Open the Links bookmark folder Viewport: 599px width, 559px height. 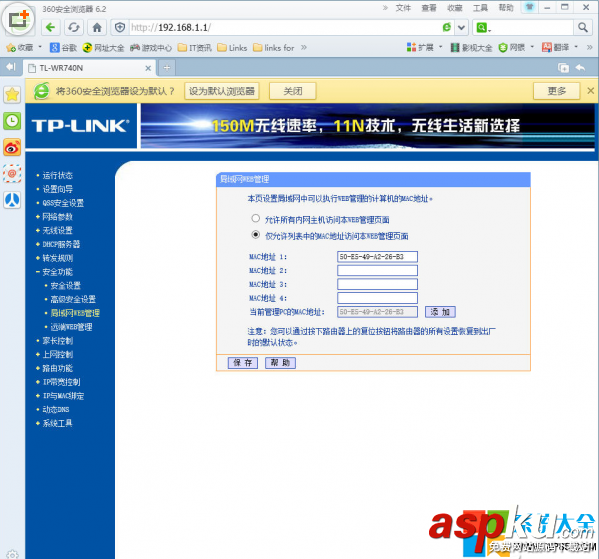click(x=232, y=47)
